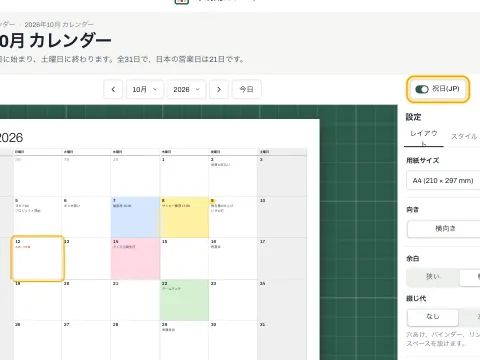
Task: Select the October 30 day cell
Action: 233,341
